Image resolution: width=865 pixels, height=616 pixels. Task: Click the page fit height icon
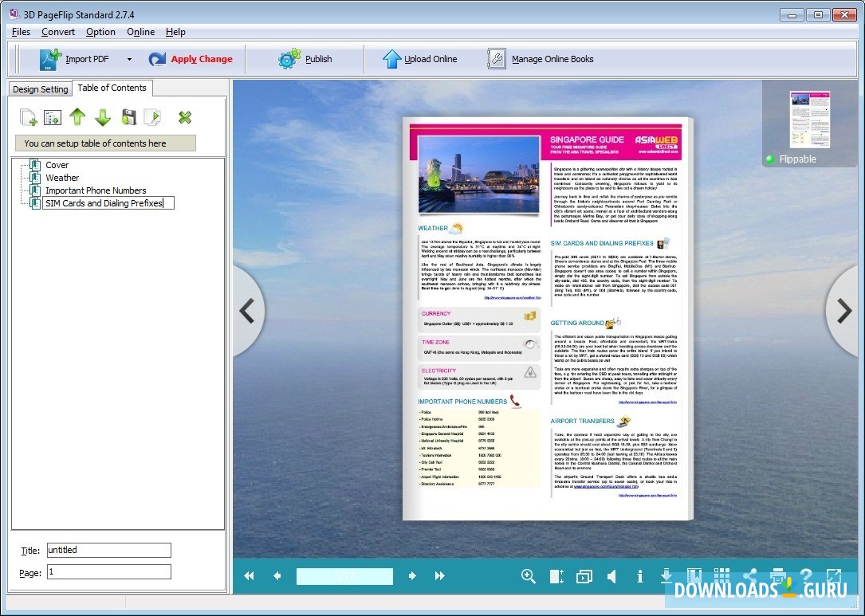point(556,576)
